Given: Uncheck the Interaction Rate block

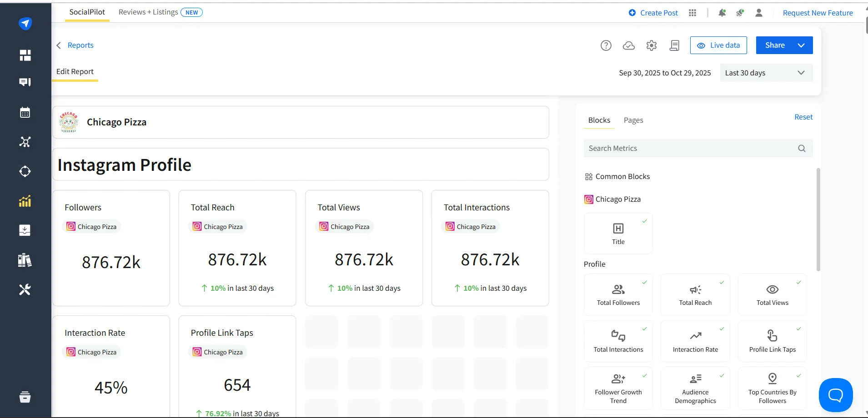Looking at the screenshot, I should point(722,329).
